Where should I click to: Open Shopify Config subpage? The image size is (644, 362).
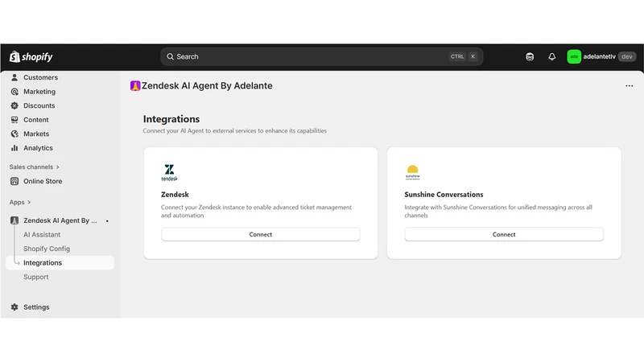(47, 249)
